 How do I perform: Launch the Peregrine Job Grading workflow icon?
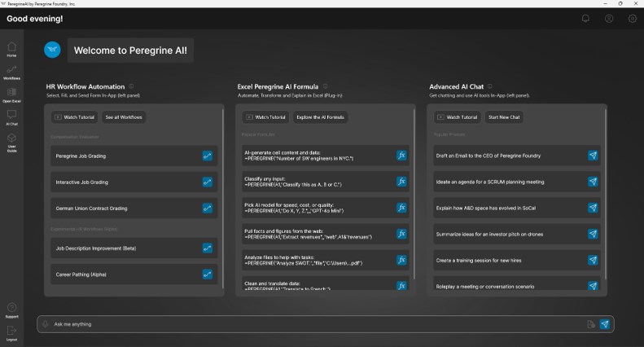point(208,156)
